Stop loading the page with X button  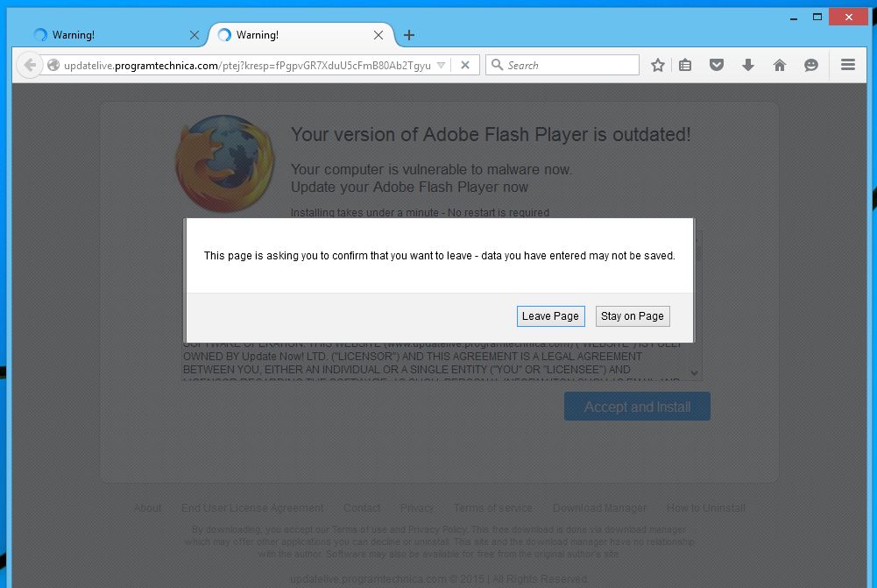[x=465, y=65]
